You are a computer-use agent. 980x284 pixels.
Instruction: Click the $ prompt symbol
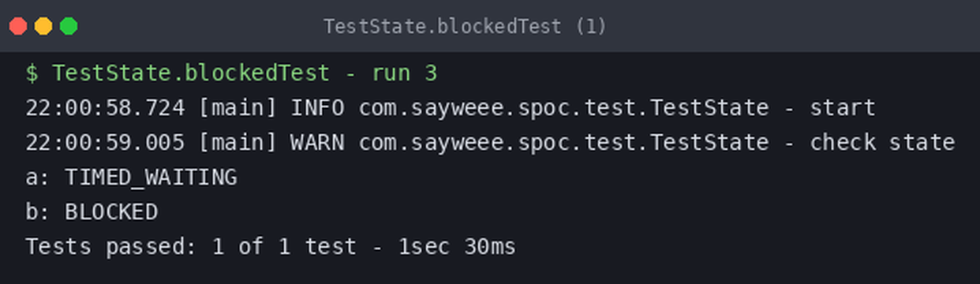[32, 73]
